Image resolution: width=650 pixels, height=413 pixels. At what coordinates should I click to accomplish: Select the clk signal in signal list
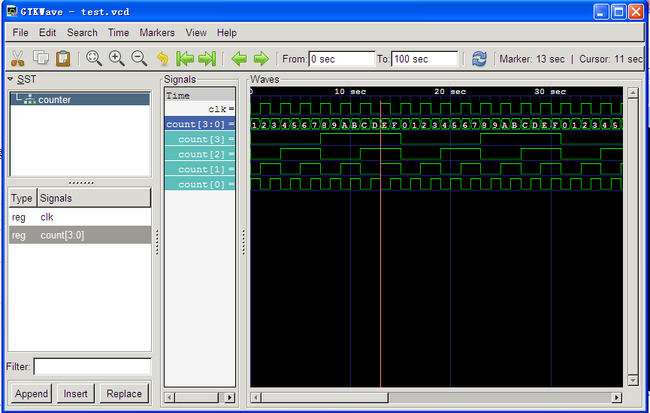coord(80,217)
